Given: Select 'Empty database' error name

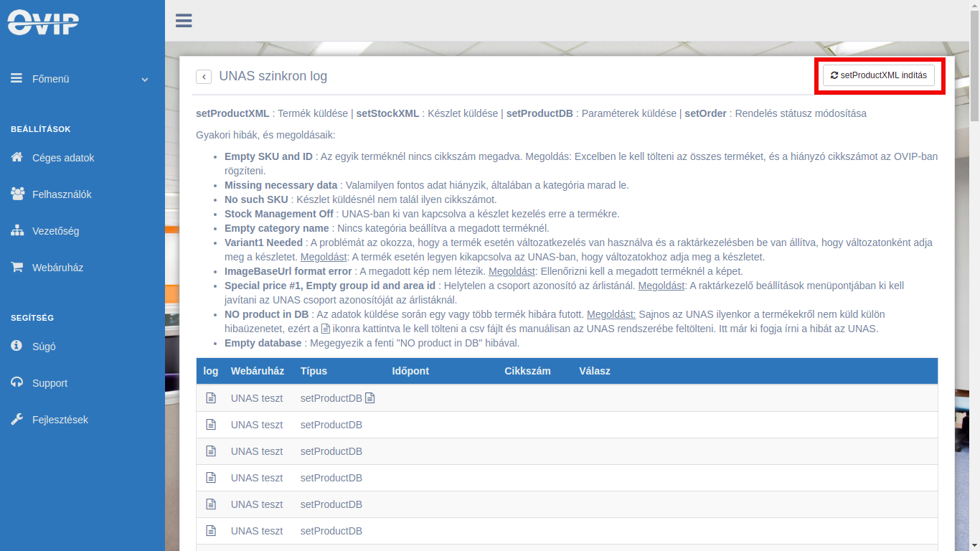Looking at the screenshot, I should click(263, 343).
